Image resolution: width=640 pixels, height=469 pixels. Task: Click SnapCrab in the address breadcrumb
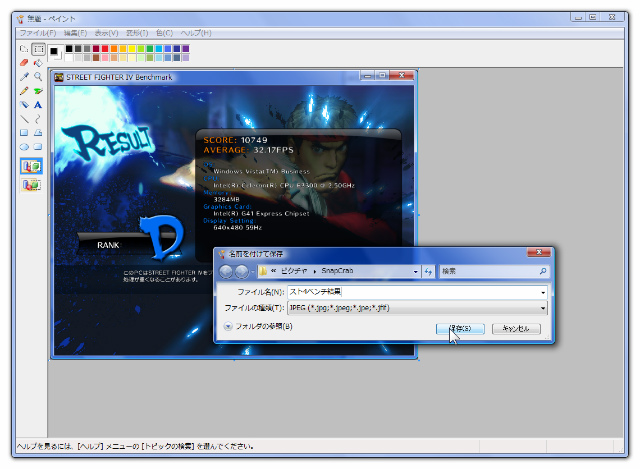click(x=337, y=271)
